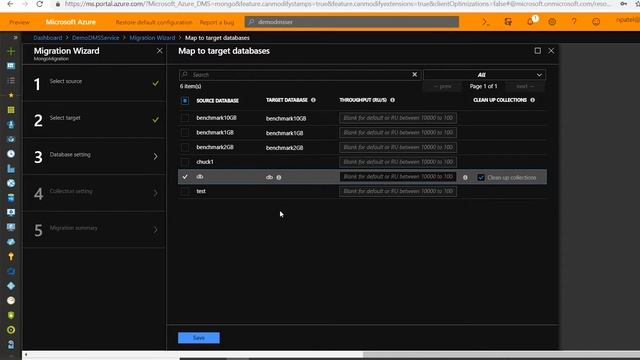The height and width of the screenshot is (360, 640).
Task: Click the info icon next to Clean Up Collections header
Action: point(532,100)
